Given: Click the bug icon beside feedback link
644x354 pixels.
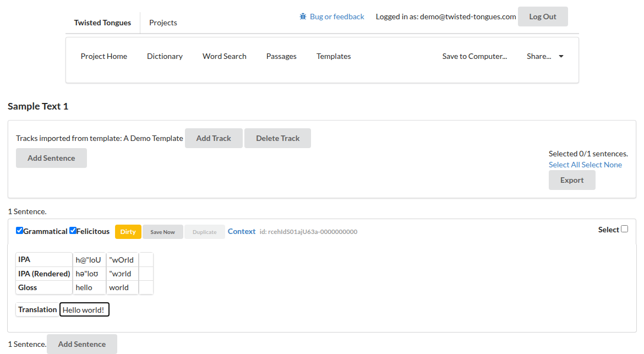Looking at the screenshot, I should (x=303, y=17).
